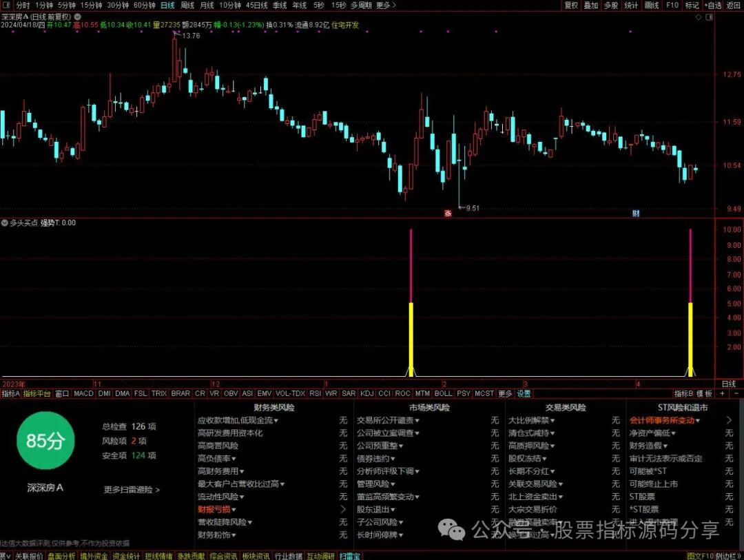This screenshot has height=560, width=744.
Task: Click the 返回 back button
Action: (734, 6)
